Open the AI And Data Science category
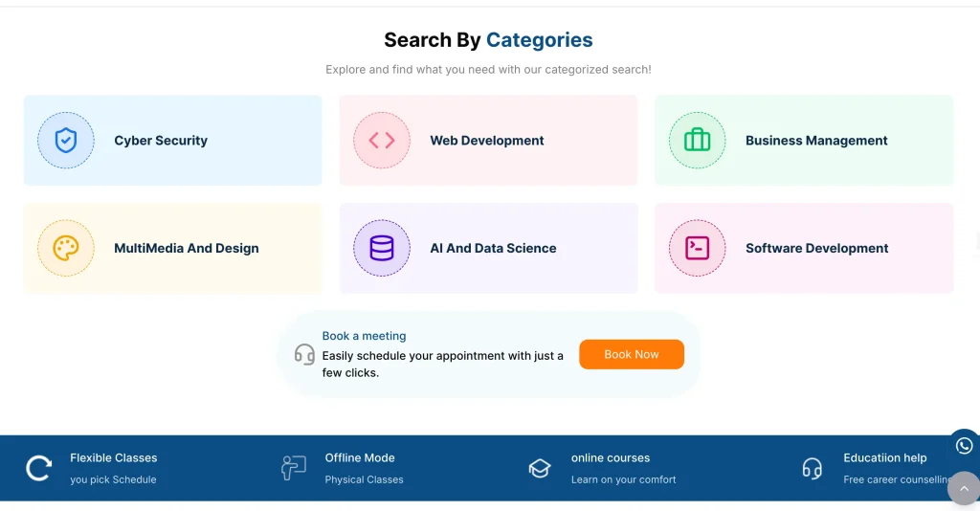The image size is (980, 511). point(493,248)
